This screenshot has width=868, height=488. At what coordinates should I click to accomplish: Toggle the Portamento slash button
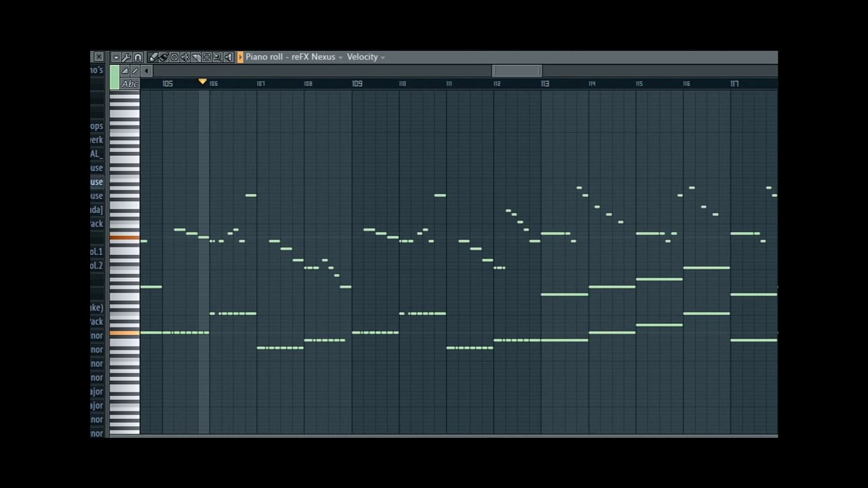135,71
